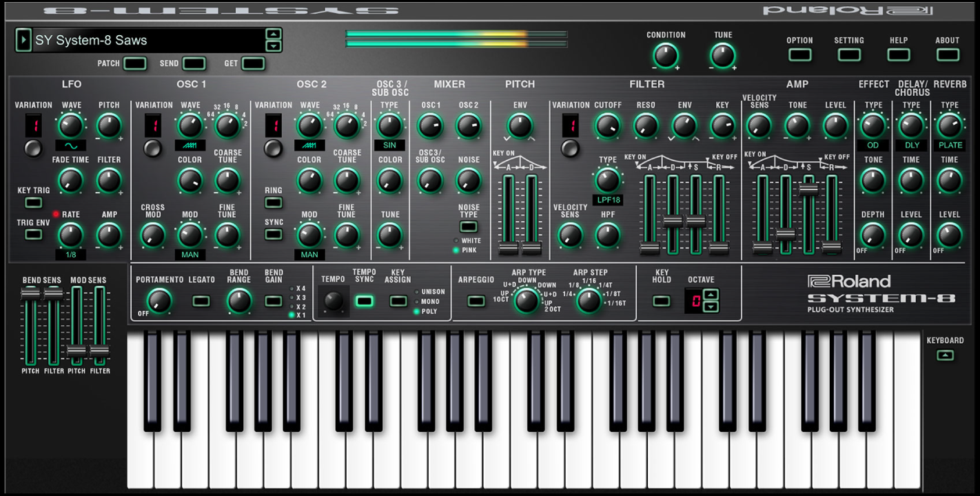
Task: Adjust the LFO PITCH knob
Action: 109,126
